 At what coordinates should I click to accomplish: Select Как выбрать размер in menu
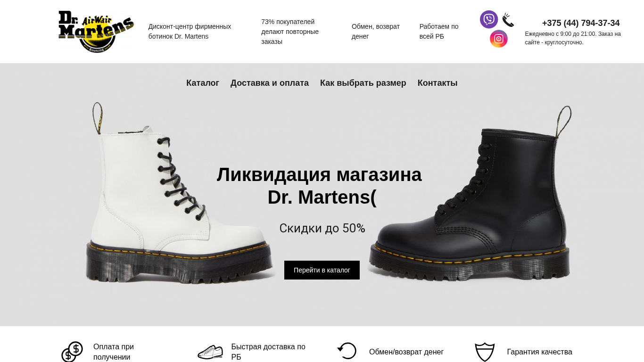coord(363,83)
